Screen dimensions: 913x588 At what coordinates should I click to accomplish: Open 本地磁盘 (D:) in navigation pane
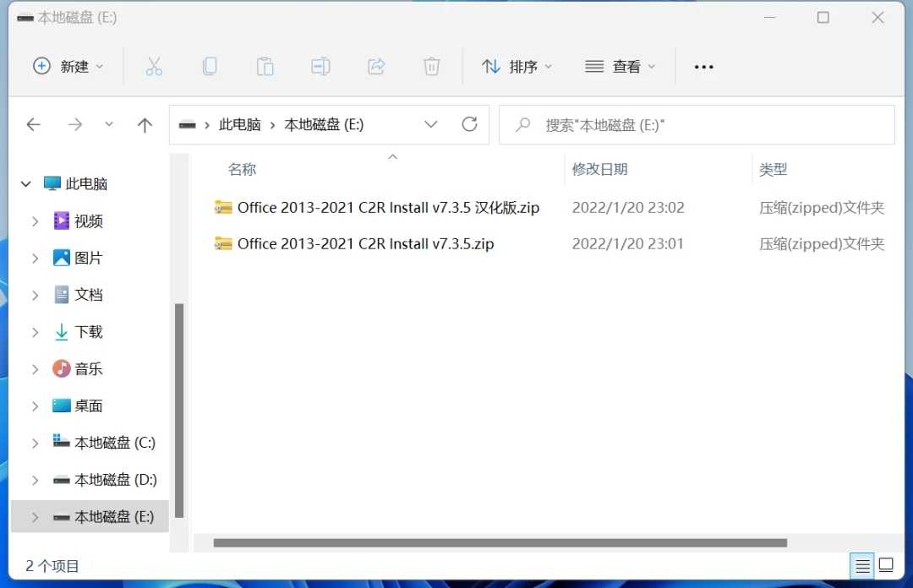pos(116,480)
